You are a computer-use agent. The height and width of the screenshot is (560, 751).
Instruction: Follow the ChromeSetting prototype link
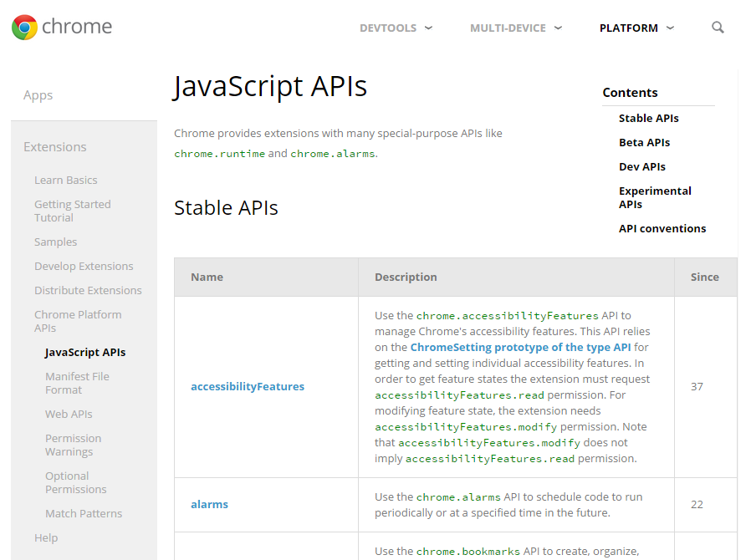[520, 348]
